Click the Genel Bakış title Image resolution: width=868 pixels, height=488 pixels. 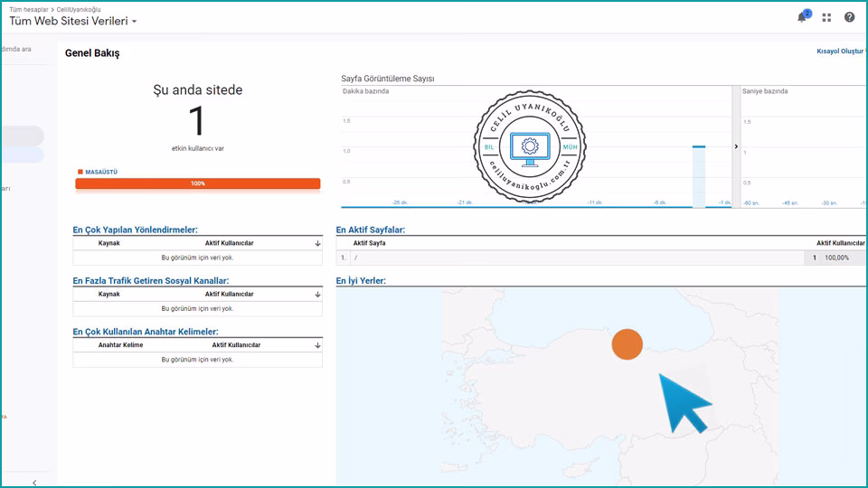click(92, 53)
